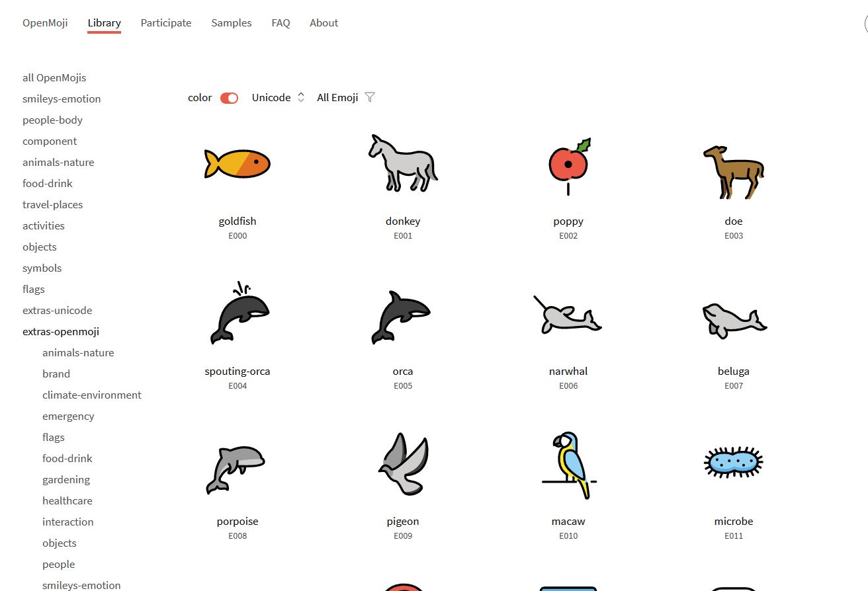Choose the poppy flower emoji
The width and height of the screenshot is (868, 591).
569,167
